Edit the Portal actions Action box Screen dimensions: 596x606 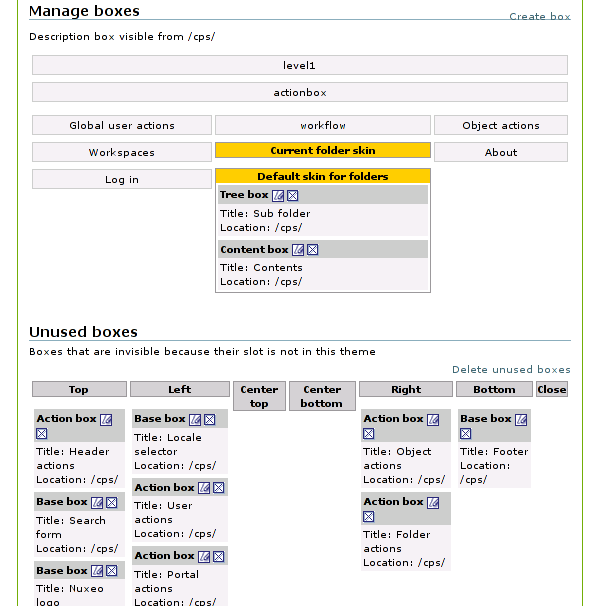pos(204,557)
